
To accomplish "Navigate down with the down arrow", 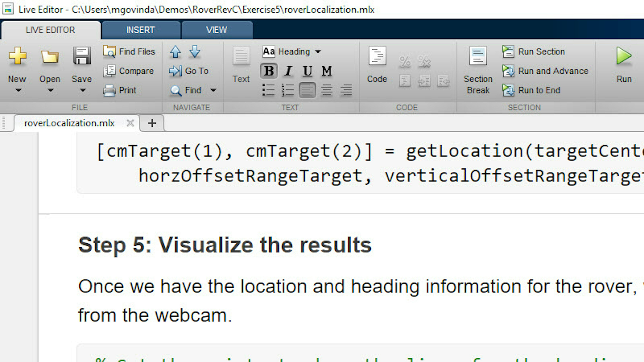I will (x=195, y=52).
